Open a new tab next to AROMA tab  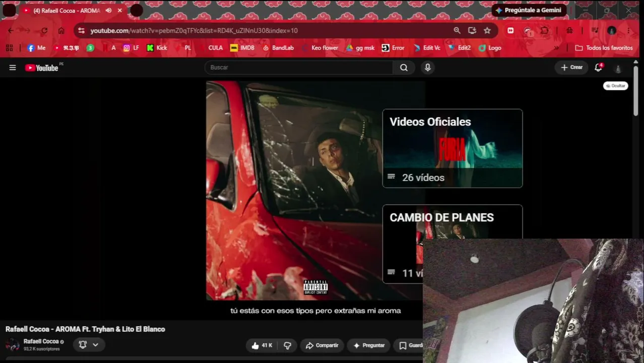(137, 11)
